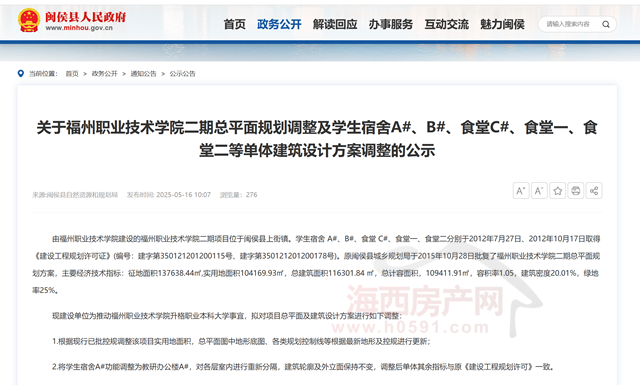Open 公示公告 breadcrumb link
The image size is (640, 385).
coord(182,74)
